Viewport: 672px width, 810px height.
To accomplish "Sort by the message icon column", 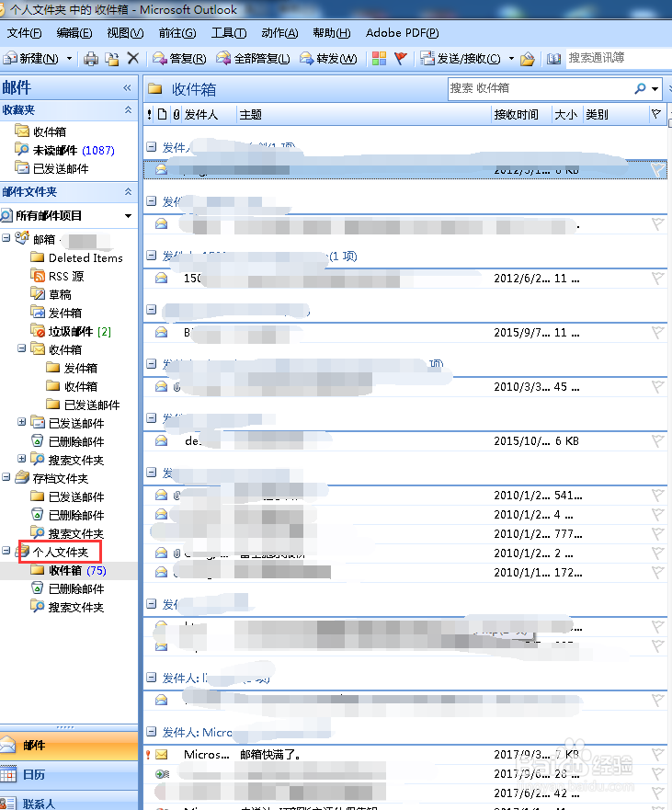I will 162,114.
